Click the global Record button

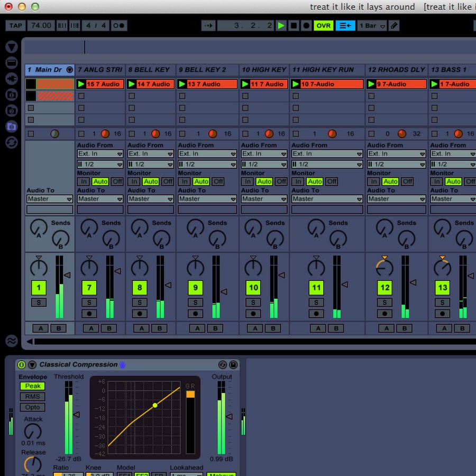click(306, 25)
